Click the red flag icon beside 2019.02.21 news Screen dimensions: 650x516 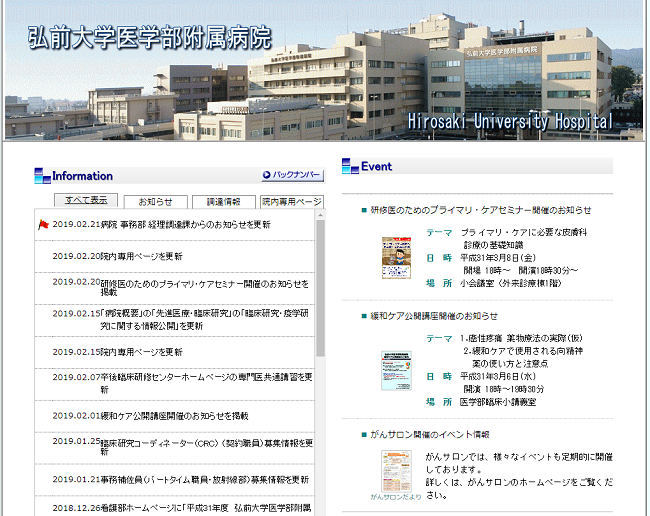[x=43, y=225]
